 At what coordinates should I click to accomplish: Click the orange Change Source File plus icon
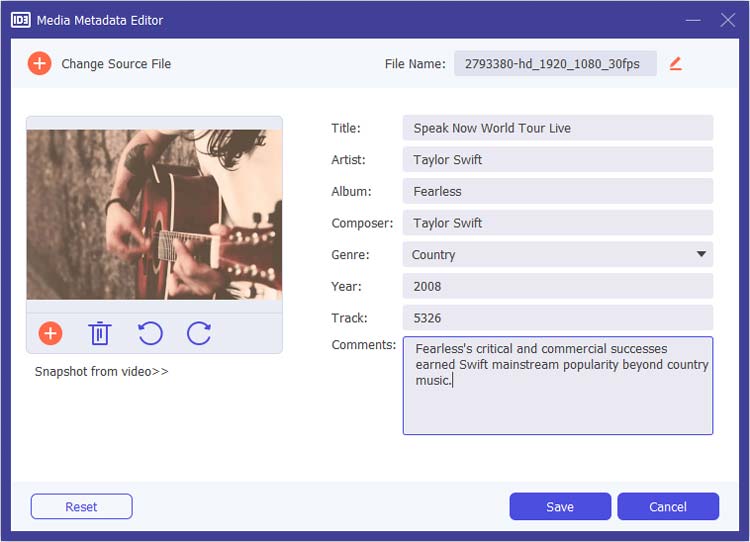[x=39, y=64]
